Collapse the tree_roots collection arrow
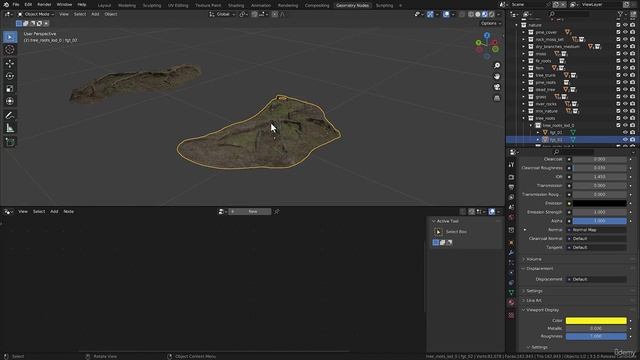Image resolution: width=640 pixels, height=360 pixels. (524, 118)
